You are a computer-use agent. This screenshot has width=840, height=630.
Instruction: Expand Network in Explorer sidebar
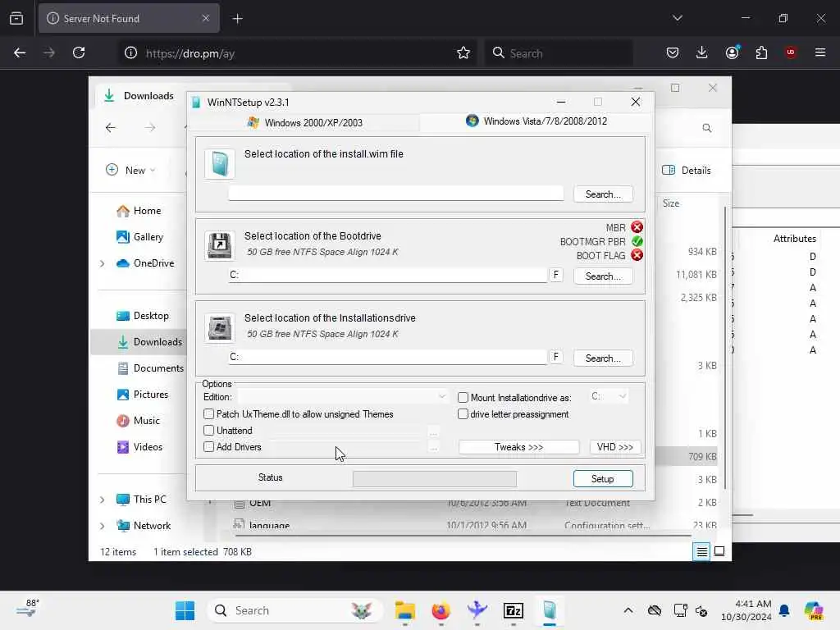[102, 526]
